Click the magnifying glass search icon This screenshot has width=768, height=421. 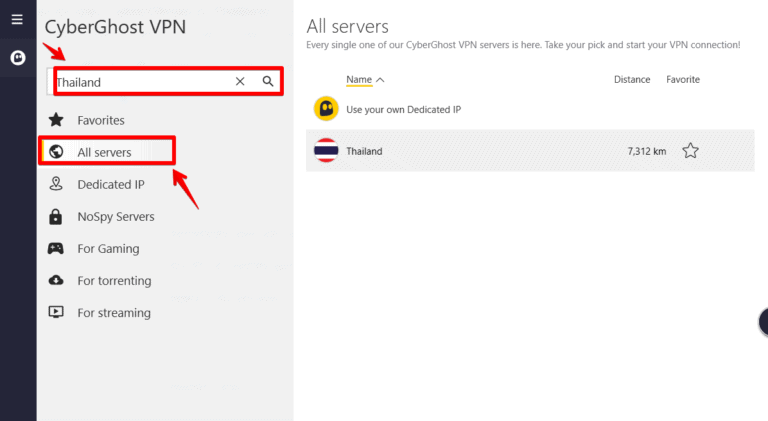point(268,82)
